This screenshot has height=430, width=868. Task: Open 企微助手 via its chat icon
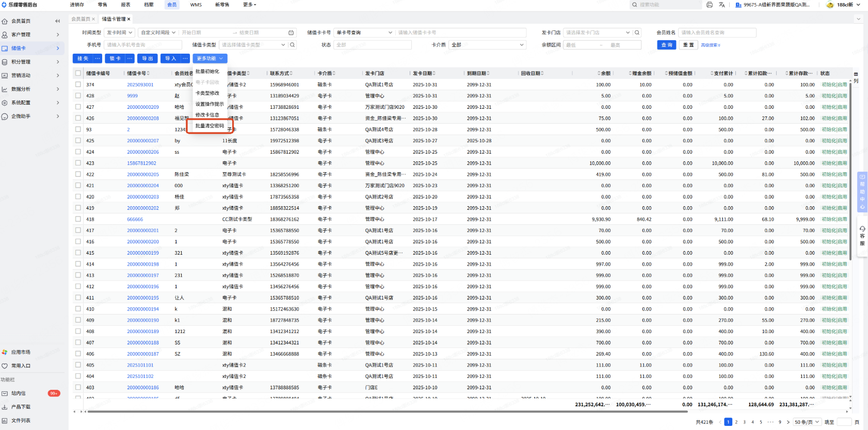click(x=5, y=116)
